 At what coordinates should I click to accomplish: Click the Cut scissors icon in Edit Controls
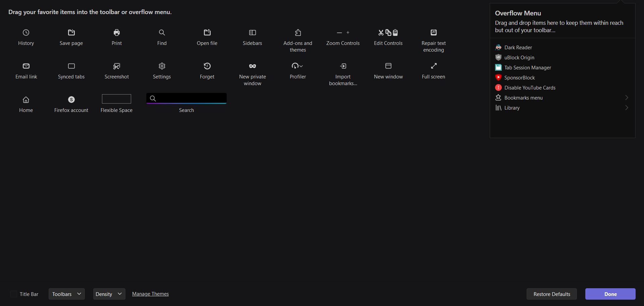pos(381,33)
